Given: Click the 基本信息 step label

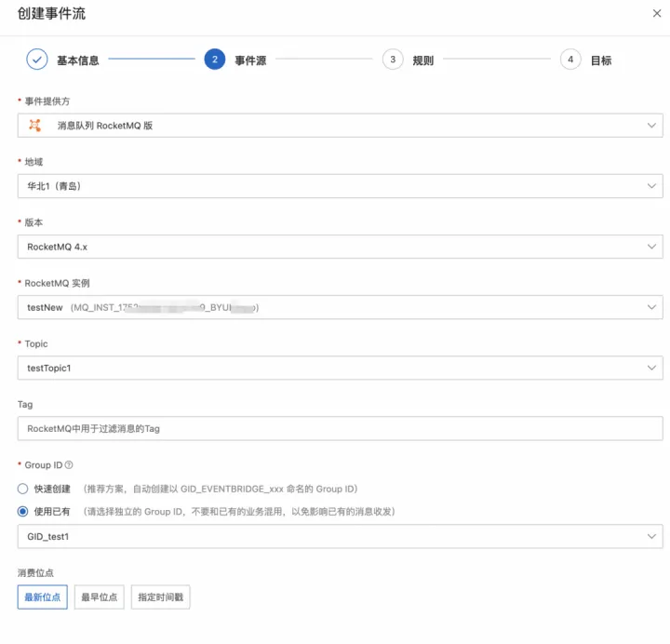Looking at the screenshot, I should 78,60.
